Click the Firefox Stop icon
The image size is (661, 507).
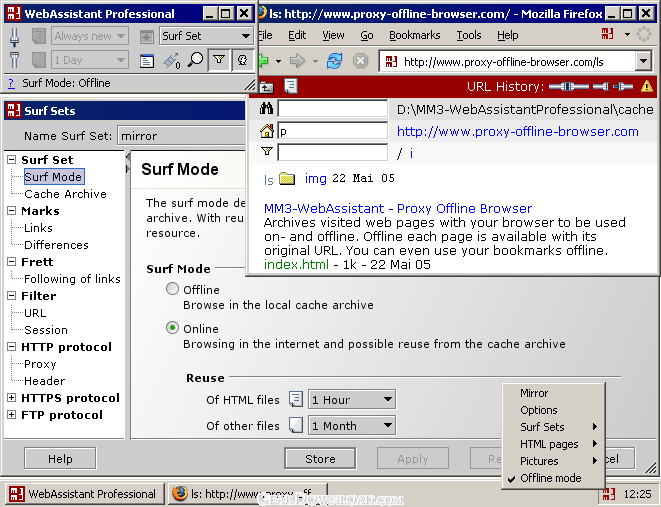[360, 62]
